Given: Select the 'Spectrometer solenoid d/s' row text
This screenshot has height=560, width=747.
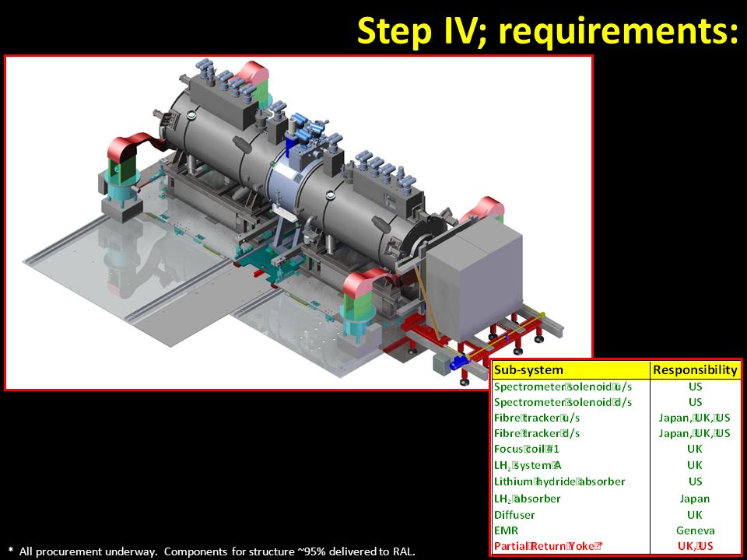Looking at the screenshot, I should pos(563,402).
